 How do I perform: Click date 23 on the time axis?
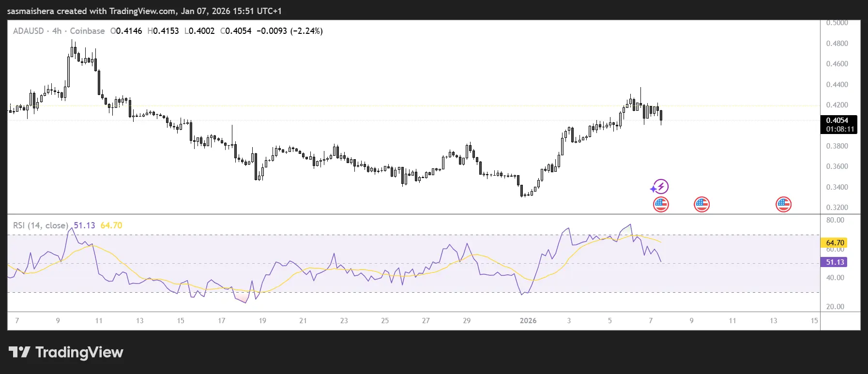click(344, 321)
